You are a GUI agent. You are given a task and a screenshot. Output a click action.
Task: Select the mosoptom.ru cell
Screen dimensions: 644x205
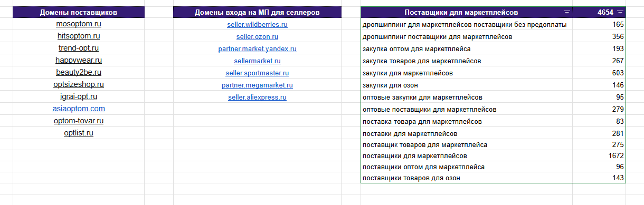click(x=79, y=24)
